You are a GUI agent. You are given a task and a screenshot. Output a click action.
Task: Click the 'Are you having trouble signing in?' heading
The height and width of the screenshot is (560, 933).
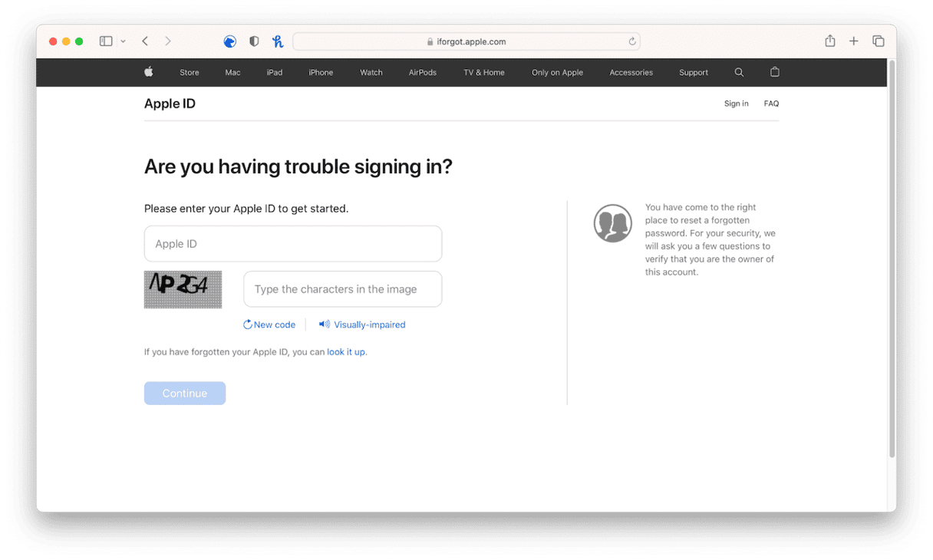point(298,166)
